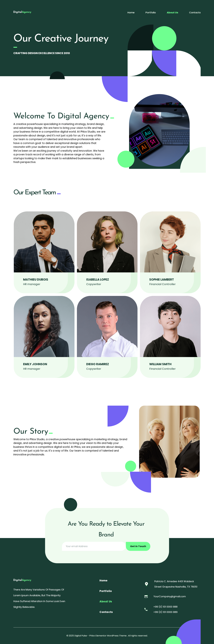Click the phone icon in footer
Image resolution: width=214 pixels, height=644 pixels.
pyautogui.click(x=146, y=610)
